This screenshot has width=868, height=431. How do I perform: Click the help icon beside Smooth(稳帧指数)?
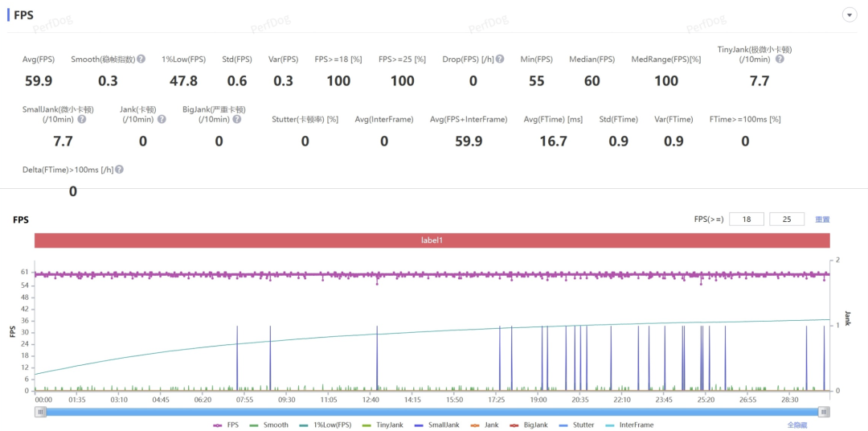pyautogui.click(x=141, y=60)
